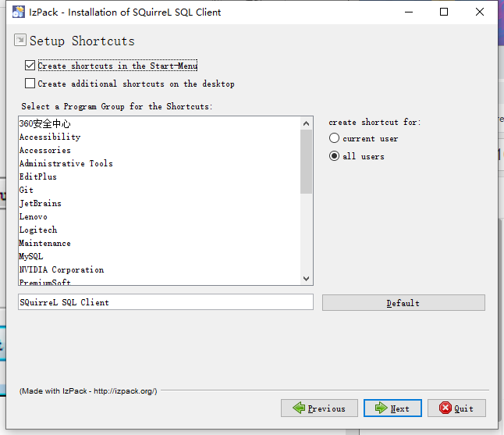Choose Maintenance in the list
Viewport: 504px width, 435px height.
click(x=159, y=243)
